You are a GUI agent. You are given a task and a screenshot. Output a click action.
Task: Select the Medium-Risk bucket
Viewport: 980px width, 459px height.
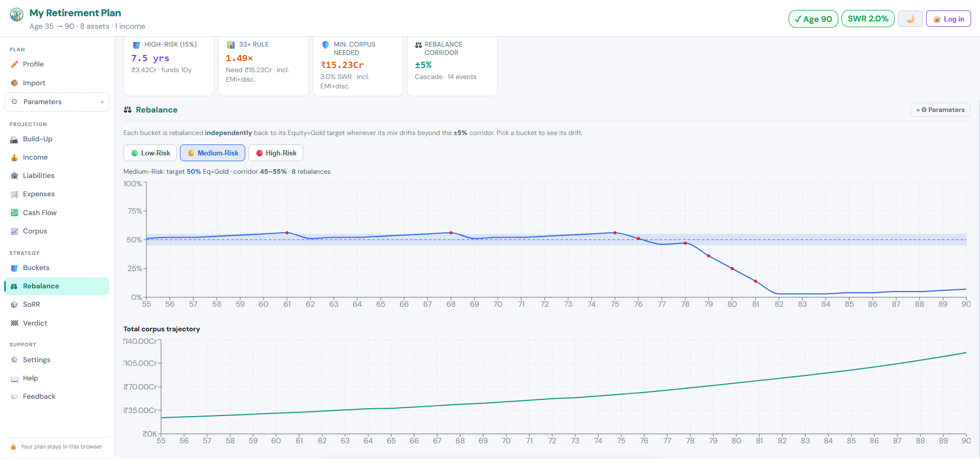pyautogui.click(x=212, y=153)
